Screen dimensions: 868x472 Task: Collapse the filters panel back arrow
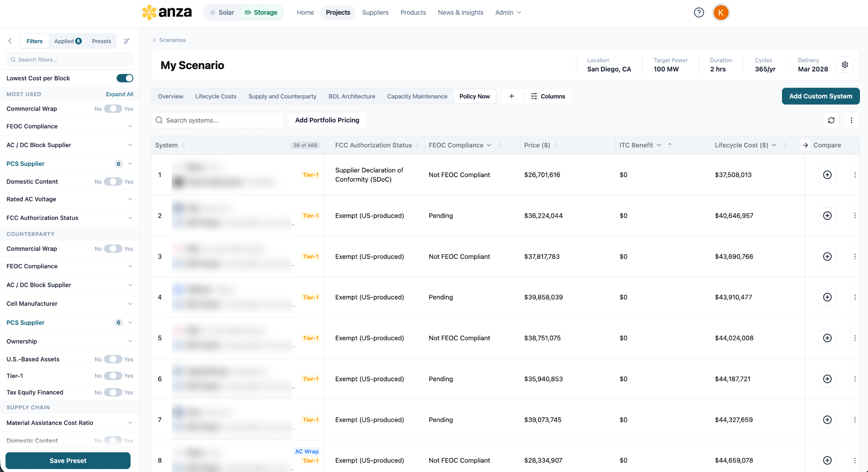10,41
